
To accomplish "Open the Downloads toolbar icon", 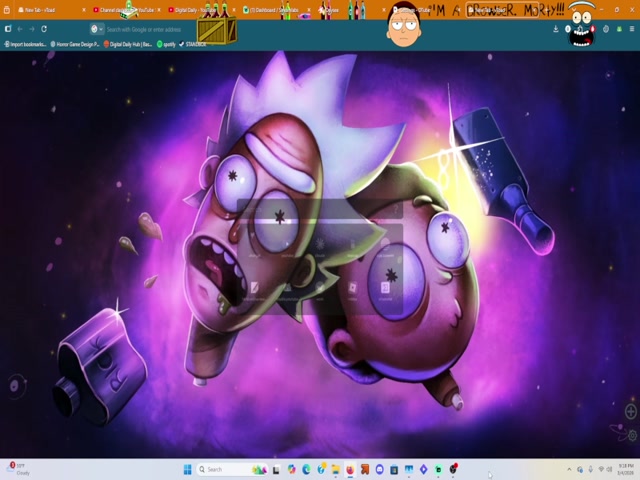I will [x=556, y=29].
